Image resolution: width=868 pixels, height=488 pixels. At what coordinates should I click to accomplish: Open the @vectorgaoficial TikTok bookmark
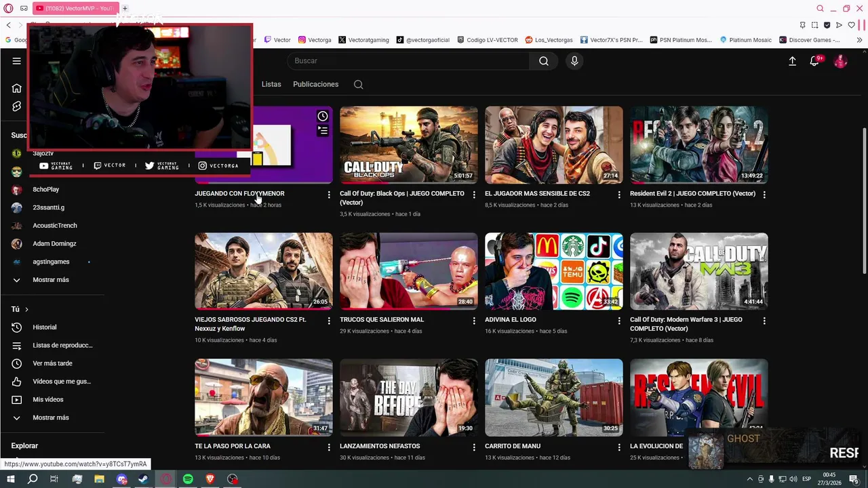click(423, 40)
